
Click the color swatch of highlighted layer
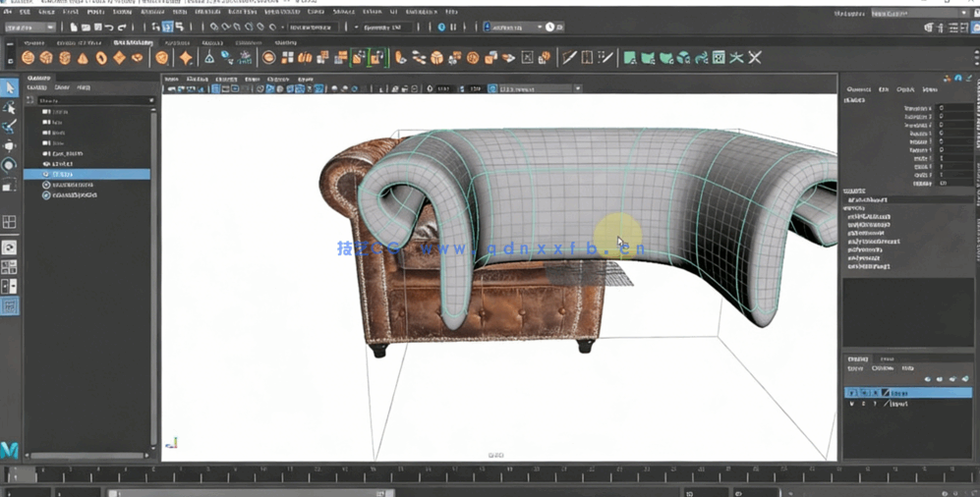click(x=886, y=393)
